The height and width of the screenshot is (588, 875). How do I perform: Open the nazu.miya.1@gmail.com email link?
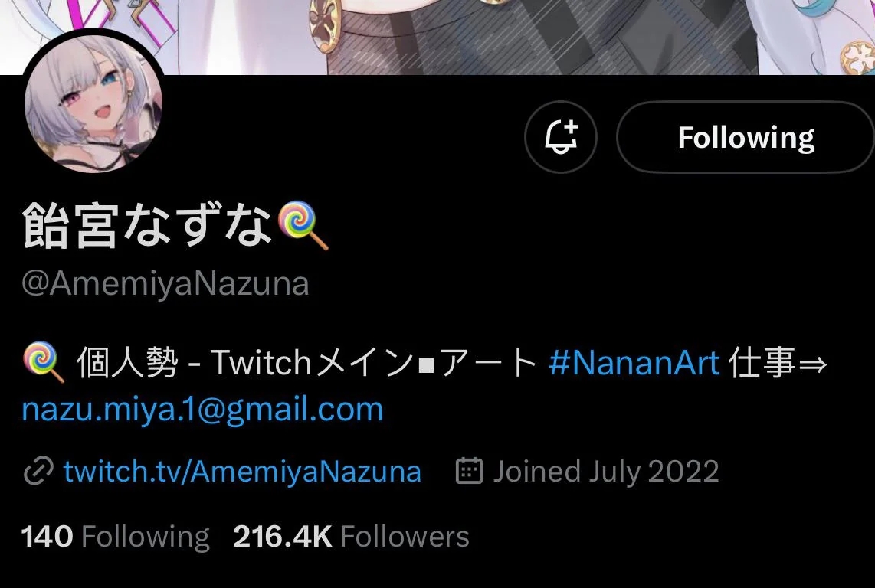tap(202, 410)
